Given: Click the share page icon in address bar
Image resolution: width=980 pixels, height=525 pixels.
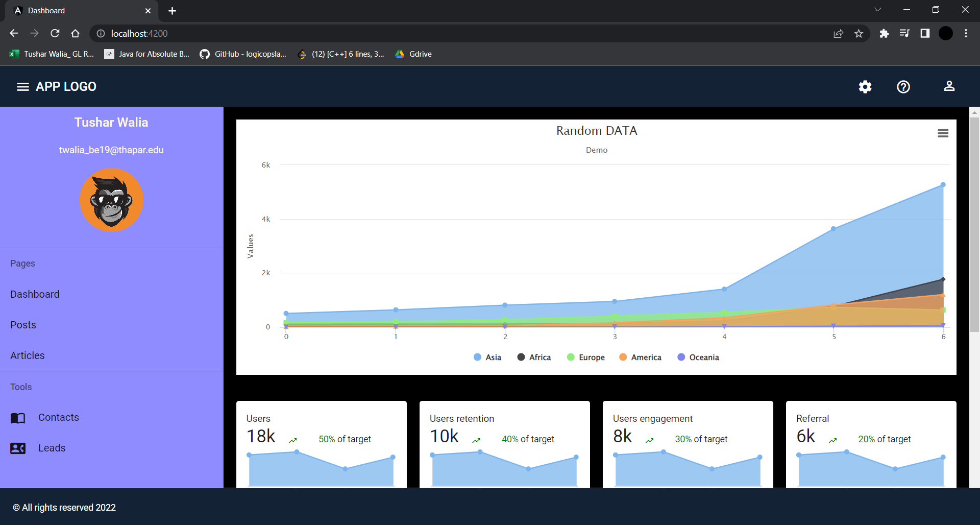Looking at the screenshot, I should point(838,34).
